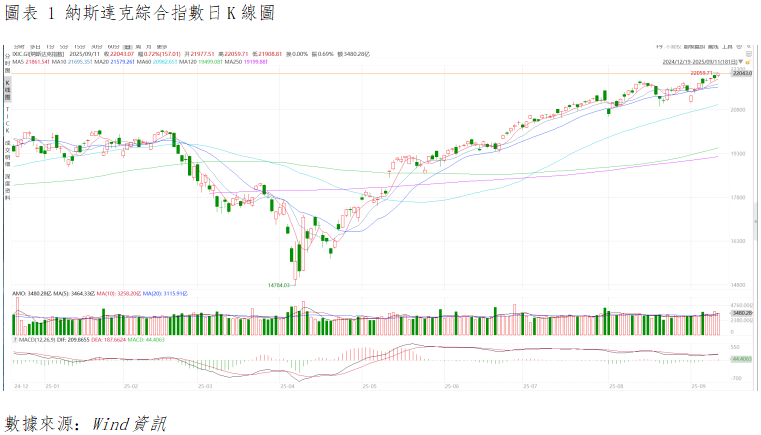Click the 25-07 date axis label
761x435 pixels.
[530, 386]
